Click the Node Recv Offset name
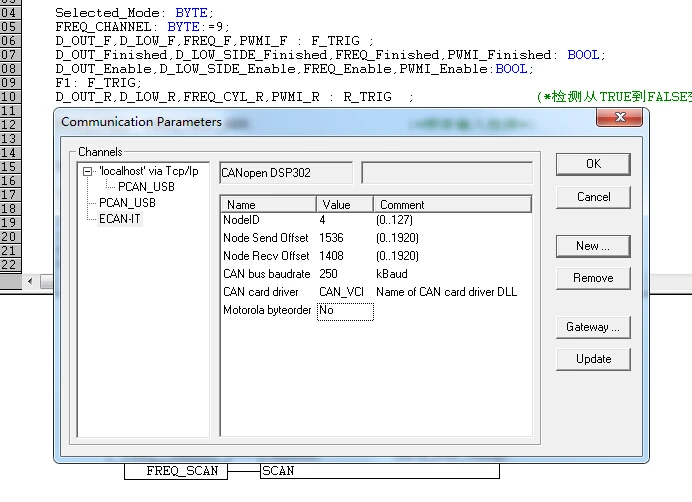Screen dimensions: 692x502 [x=266, y=256]
